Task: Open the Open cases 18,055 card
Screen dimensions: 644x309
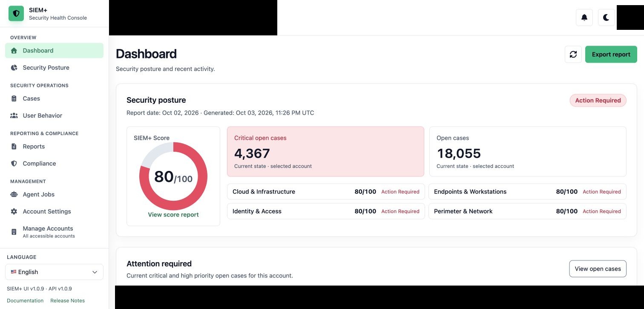Action: [528, 151]
